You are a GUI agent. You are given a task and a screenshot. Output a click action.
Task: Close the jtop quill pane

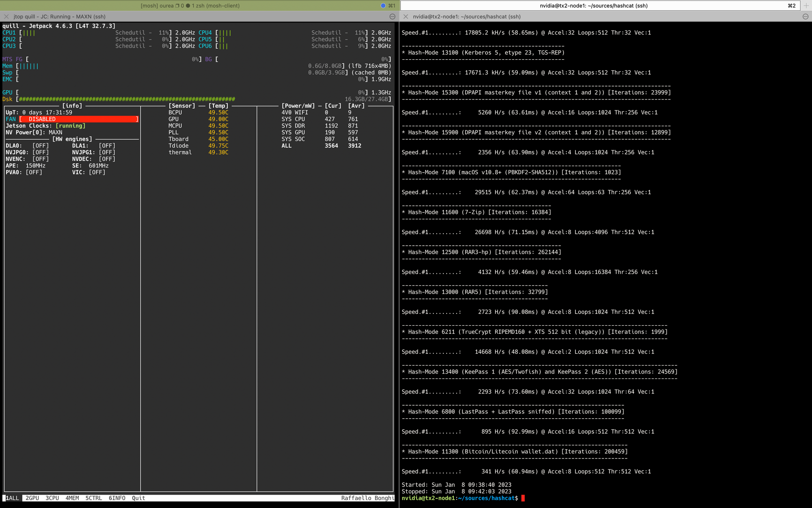pos(6,17)
